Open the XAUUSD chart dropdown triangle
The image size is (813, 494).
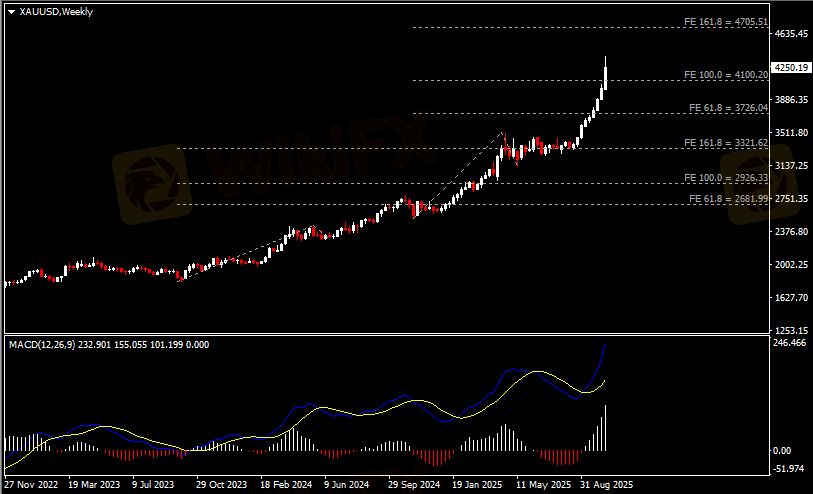(x=11, y=12)
